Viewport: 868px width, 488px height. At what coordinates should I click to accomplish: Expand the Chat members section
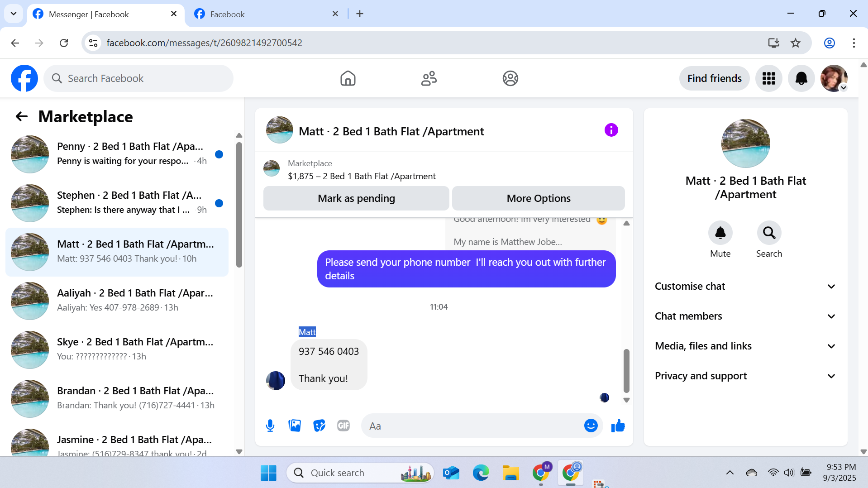pos(745,316)
